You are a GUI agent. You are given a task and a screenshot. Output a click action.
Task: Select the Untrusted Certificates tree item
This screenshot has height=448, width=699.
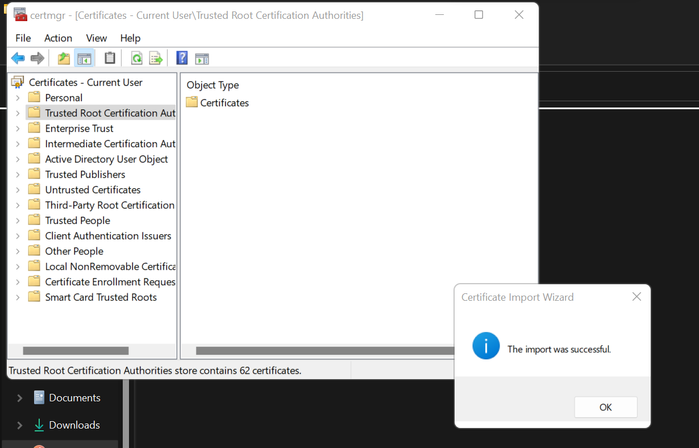(x=92, y=190)
